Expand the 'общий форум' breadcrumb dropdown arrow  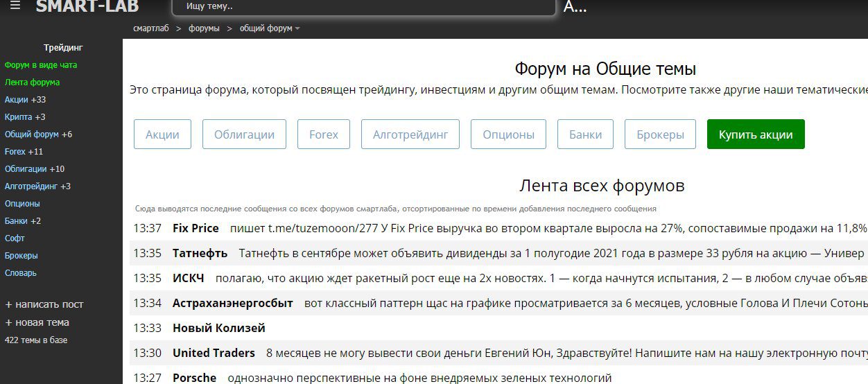(297, 28)
